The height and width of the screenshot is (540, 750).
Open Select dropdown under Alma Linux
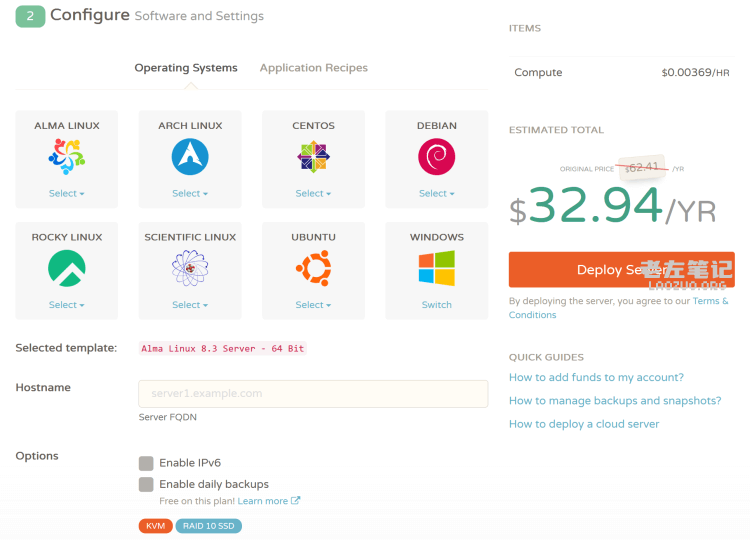(x=67, y=194)
